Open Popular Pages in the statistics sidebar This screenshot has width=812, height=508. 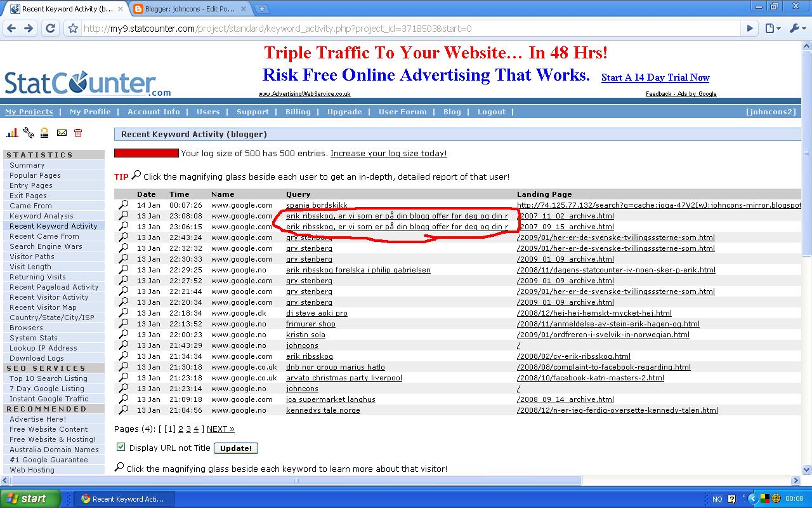[x=36, y=175]
